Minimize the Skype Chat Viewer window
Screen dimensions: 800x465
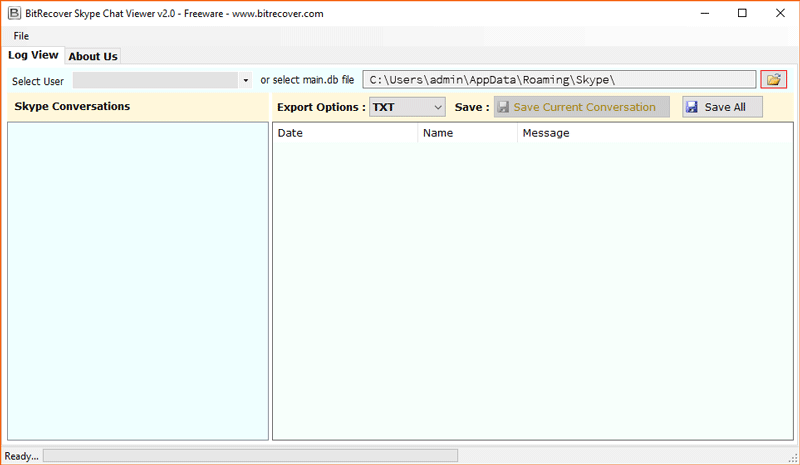[705, 13]
